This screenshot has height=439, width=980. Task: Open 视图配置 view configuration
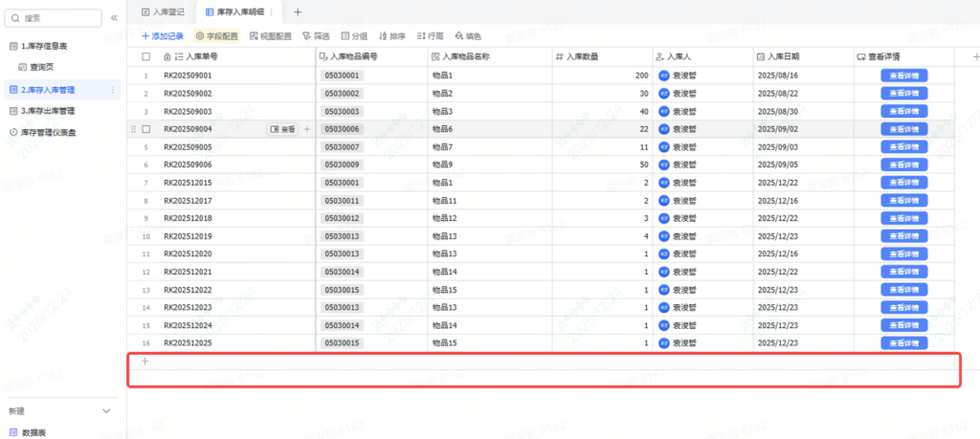pos(254,36)
